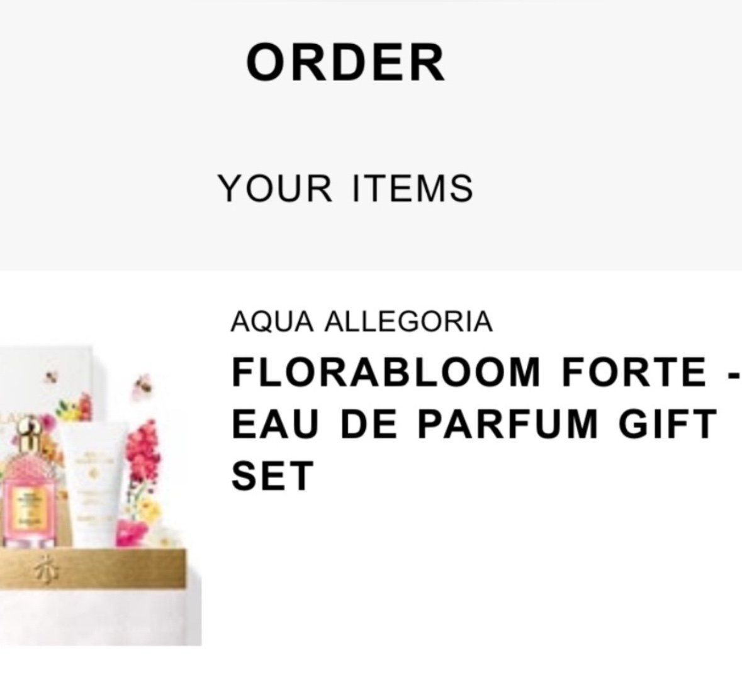
Task: Click the gold bee emblem on box
Action: tap(47, 569)
